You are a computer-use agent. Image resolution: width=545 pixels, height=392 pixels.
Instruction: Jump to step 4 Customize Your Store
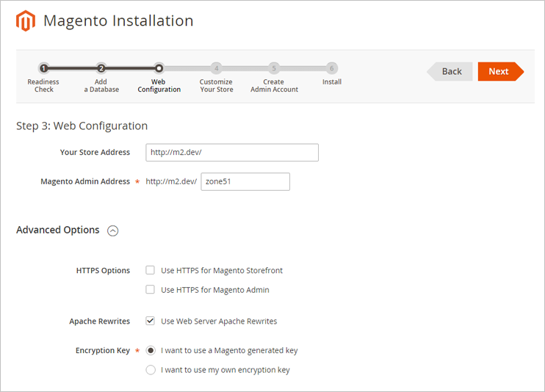pyautogui.click(x=216, y=68)
